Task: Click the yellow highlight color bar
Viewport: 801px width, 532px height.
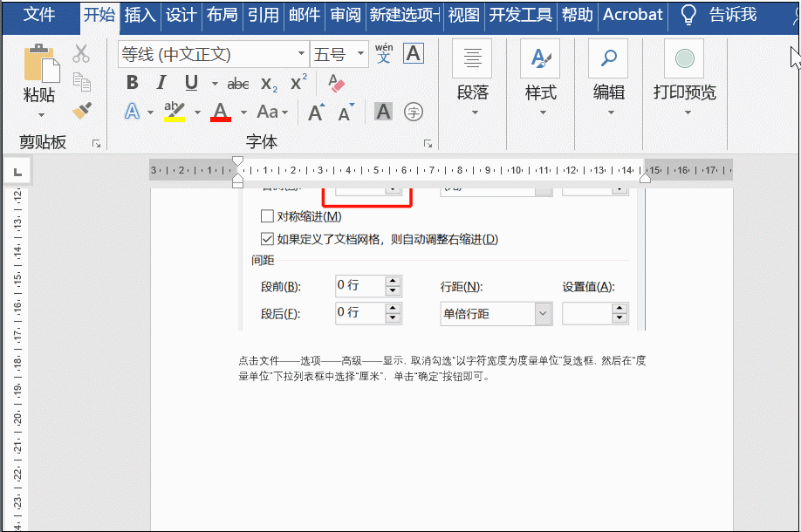Action: [175, 119]
